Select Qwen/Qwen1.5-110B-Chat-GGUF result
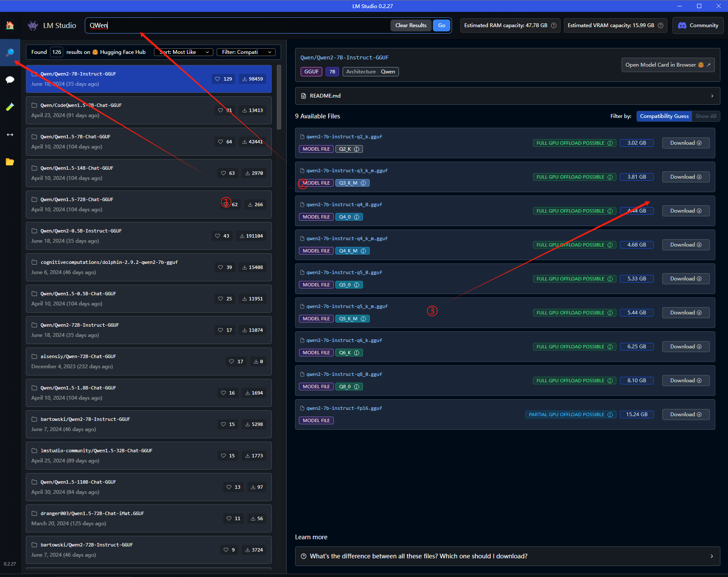The image size is (728, 577). click(149, 487)
